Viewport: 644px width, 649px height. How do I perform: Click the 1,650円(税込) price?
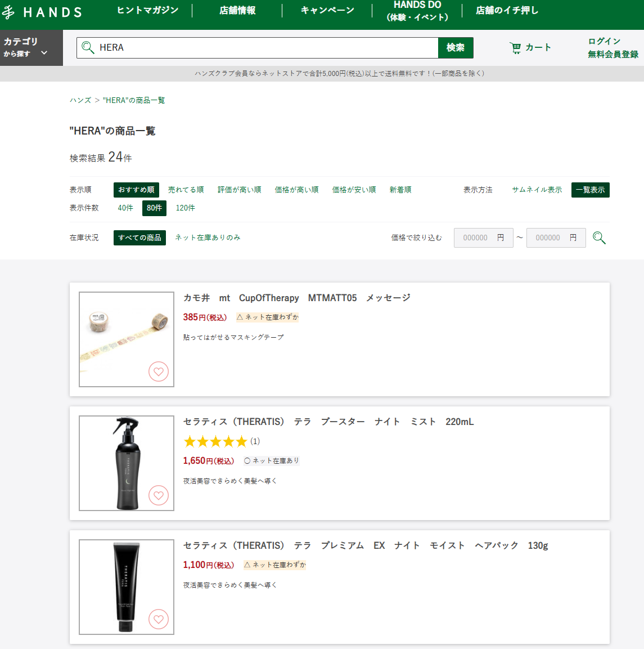pyautogui.click(x=209, y=460)
